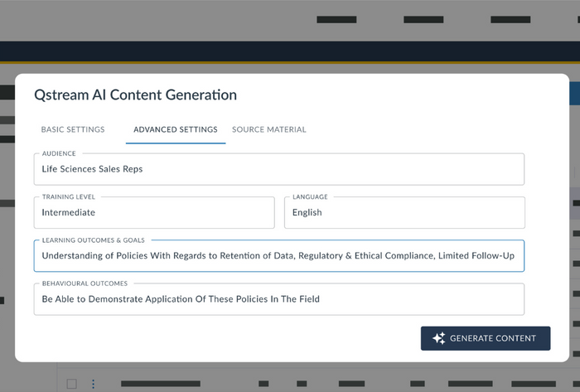The height and width of the screenshot is (392, 580).
Task: Click the 'Qstream AI Content Generation' dialog title
Action: (135, 95)
